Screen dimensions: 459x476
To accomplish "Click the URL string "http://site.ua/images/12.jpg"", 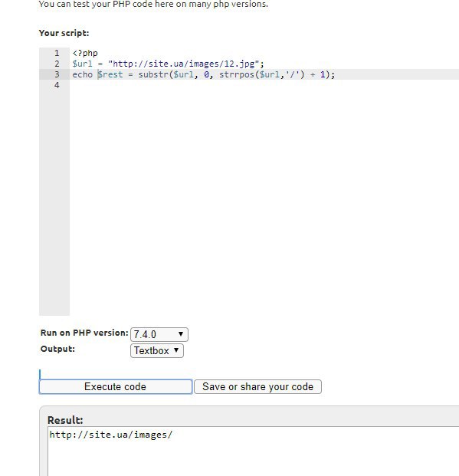I will (x=184, y=64).
